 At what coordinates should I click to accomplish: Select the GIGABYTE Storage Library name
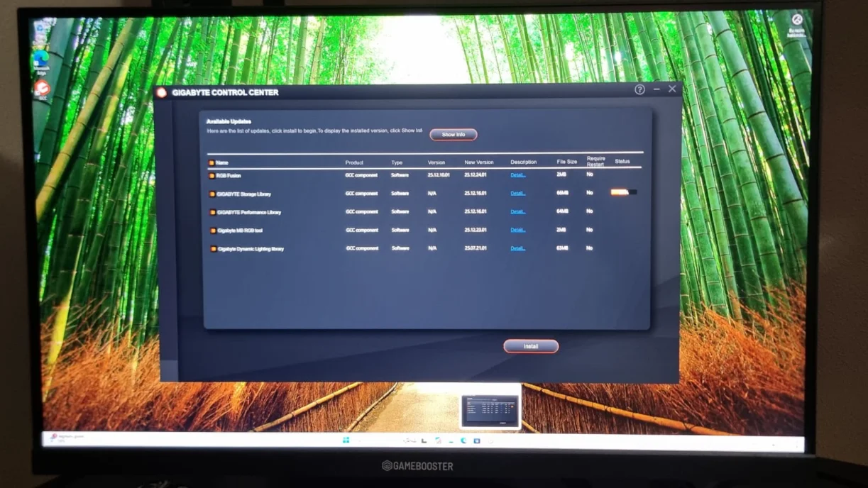[x=244, y=194]
